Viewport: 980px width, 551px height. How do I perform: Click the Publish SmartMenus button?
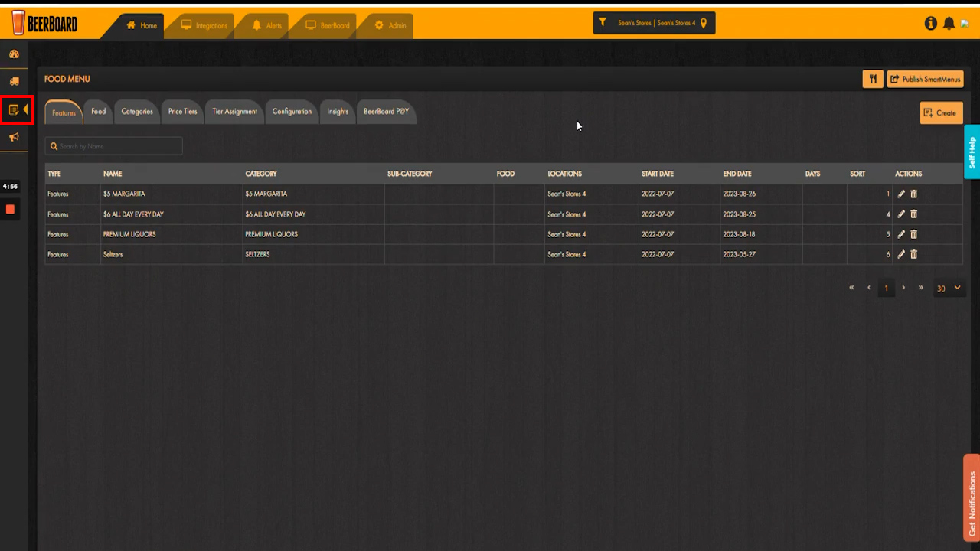point(925,79)
